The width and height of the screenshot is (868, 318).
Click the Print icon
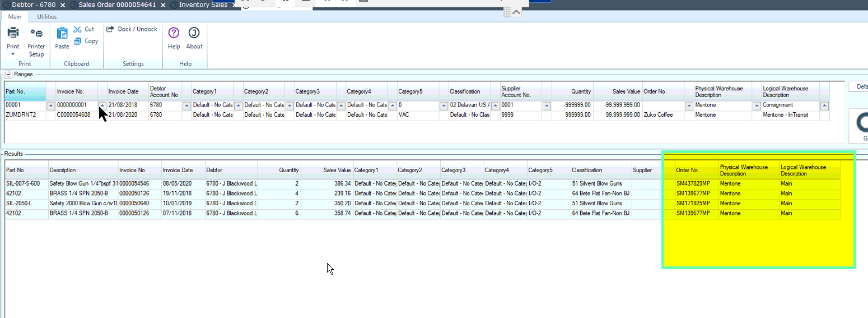(13, 33)
